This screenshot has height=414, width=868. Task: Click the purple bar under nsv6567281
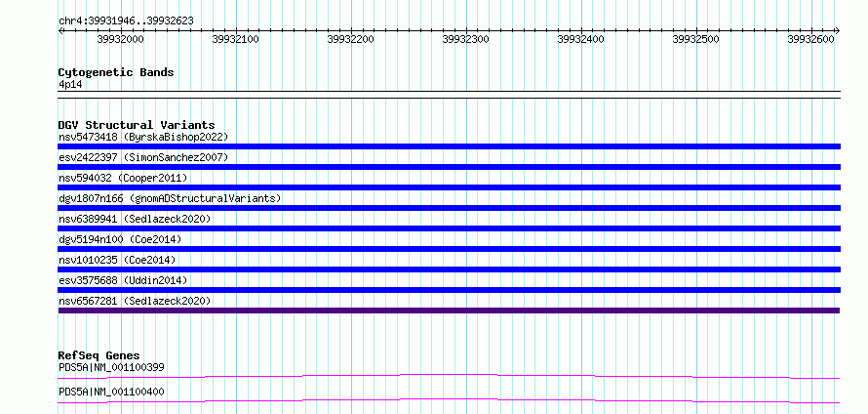click(x=449, y=310)
